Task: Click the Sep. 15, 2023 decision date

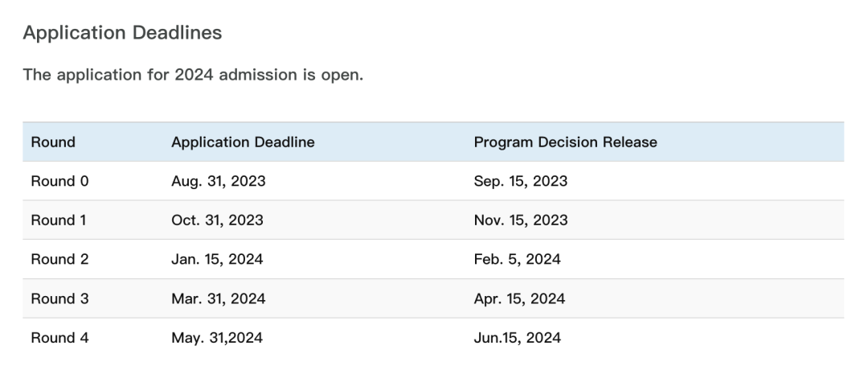Action: click(520, 181)
